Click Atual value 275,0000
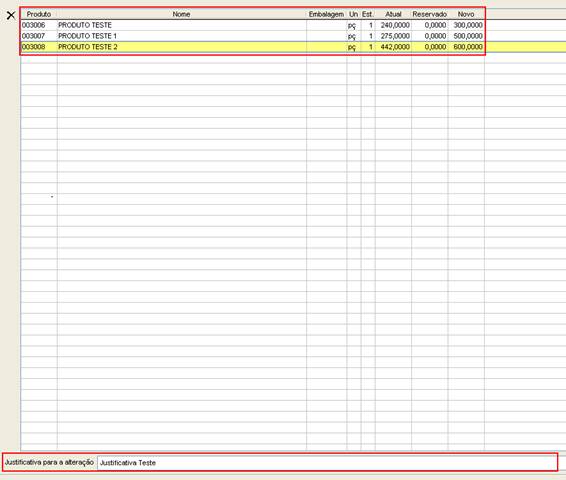 (395, 36)
